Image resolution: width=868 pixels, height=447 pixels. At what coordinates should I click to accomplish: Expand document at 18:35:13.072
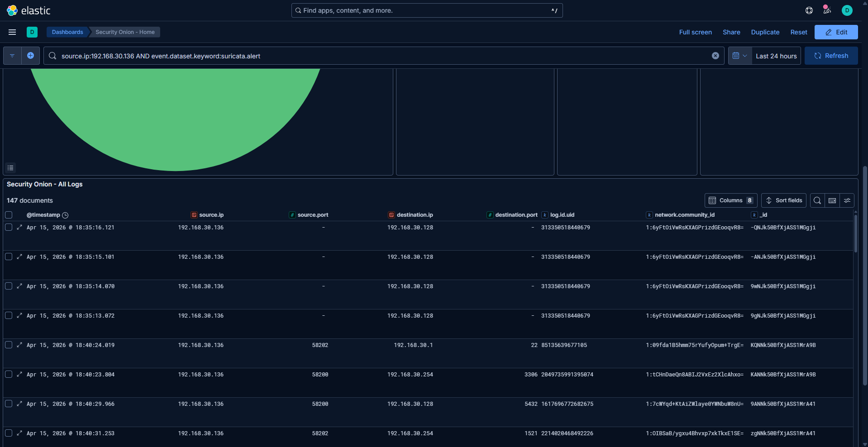point(19,316)
